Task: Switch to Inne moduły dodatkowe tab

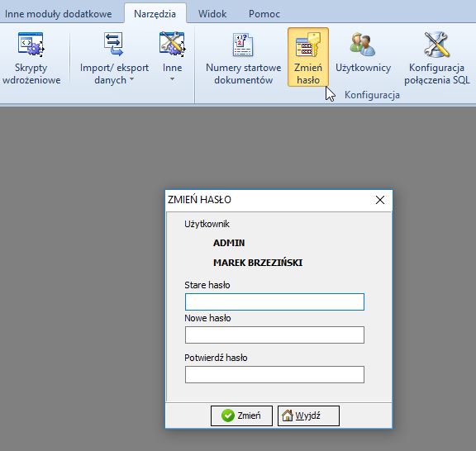Action: pyautogui.click(x=59, y=14)
